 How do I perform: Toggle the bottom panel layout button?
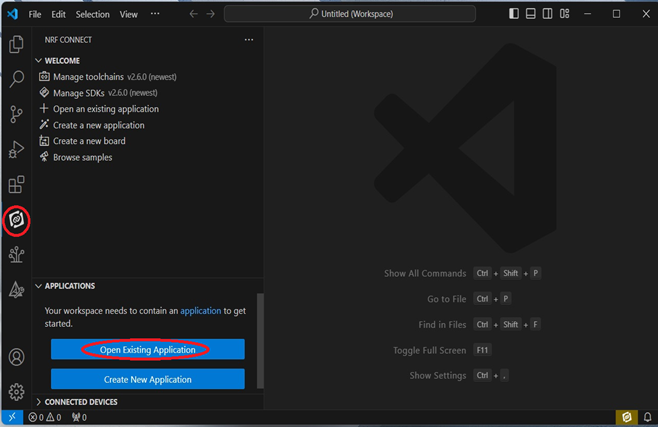tap(531, 14)
